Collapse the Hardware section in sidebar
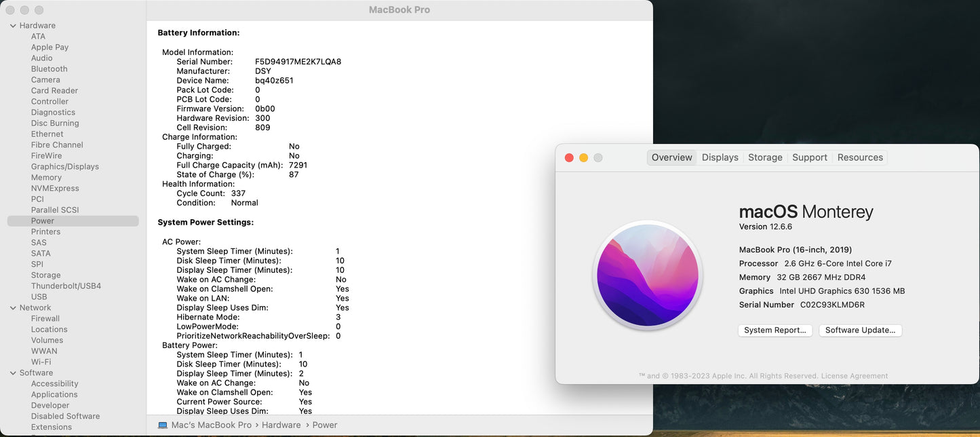Screen dimensions: 980x437 [13, 26]
